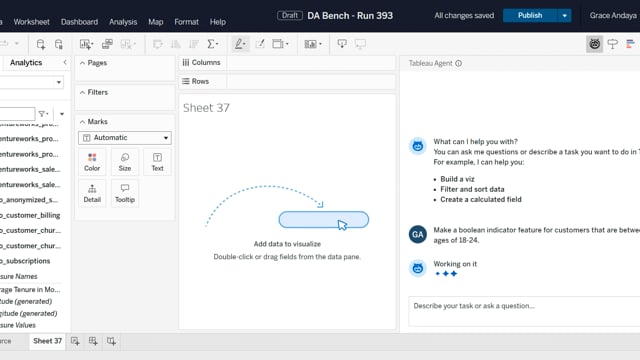This screenshot has height=360, width=640.
Task: Select the Measure Values field
Action: tap(18, 325)
